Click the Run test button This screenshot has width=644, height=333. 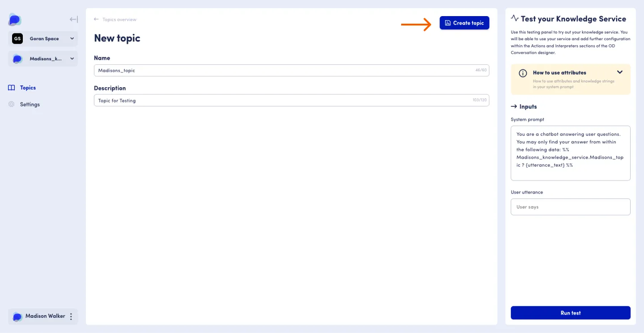[x=570, y=313]
